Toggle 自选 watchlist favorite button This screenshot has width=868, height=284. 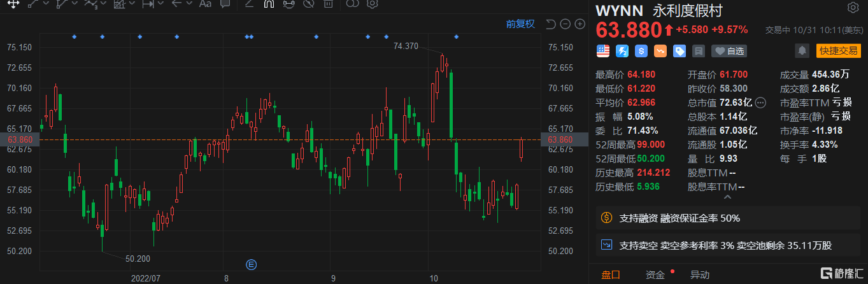pos(729,50)
